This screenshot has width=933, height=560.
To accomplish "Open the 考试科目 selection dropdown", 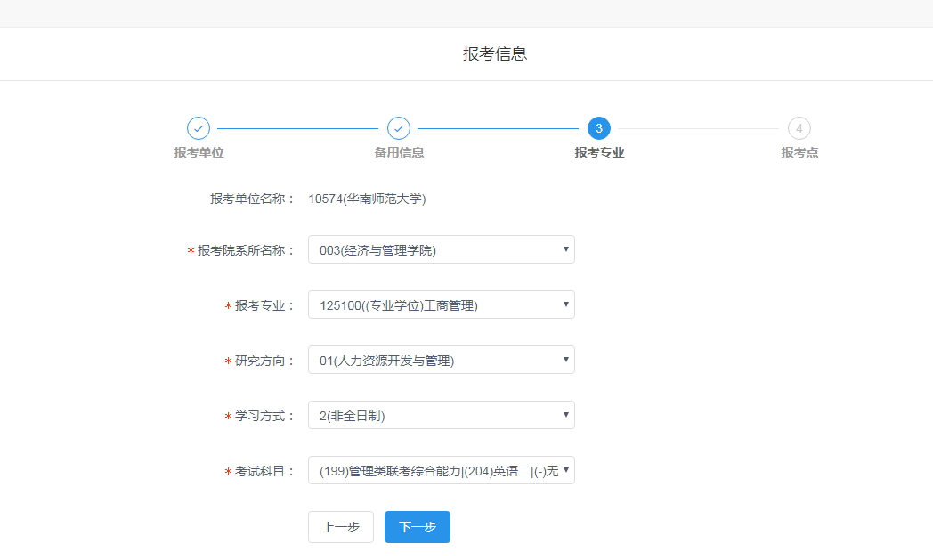I will point(441,469).
